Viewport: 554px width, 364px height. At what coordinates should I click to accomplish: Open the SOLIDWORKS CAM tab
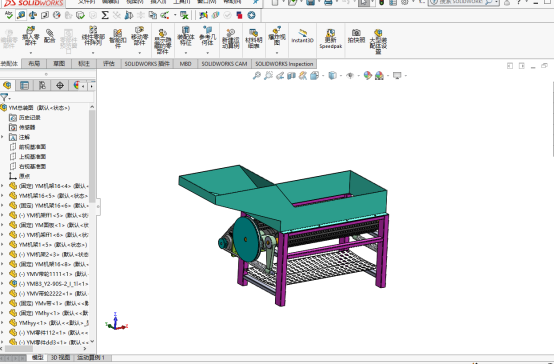pos(224,64)
